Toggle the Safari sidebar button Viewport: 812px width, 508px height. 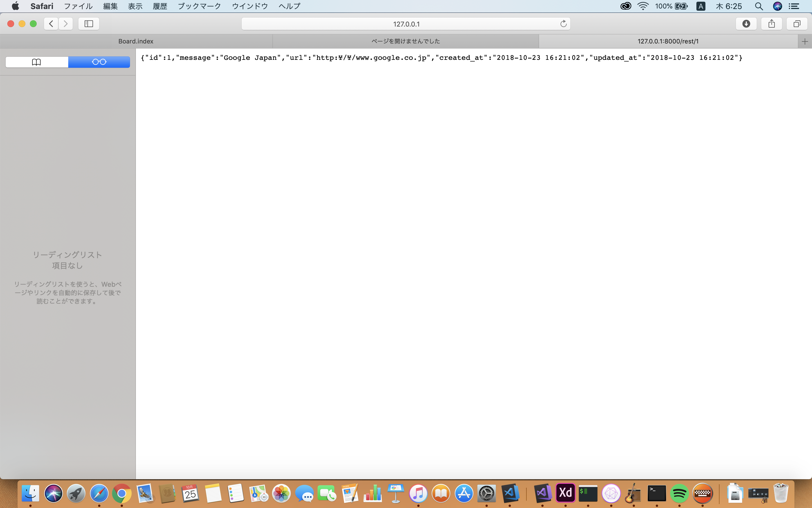89,24
